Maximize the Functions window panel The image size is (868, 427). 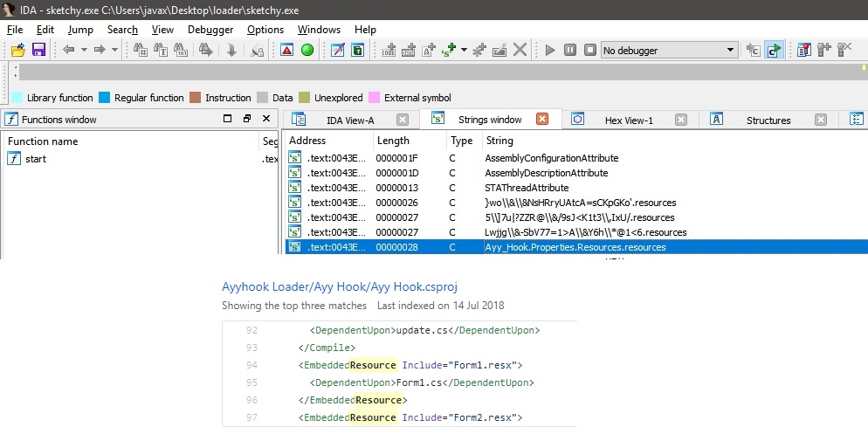coord(228,119)
